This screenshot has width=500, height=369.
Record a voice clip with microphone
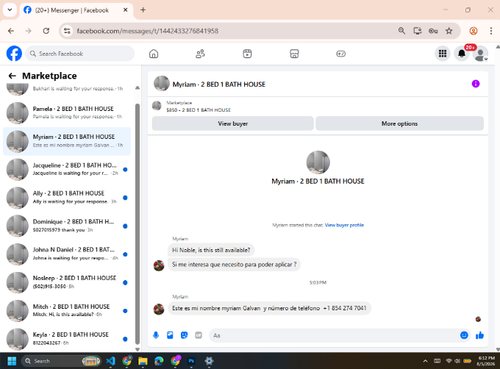click(156, 335)
